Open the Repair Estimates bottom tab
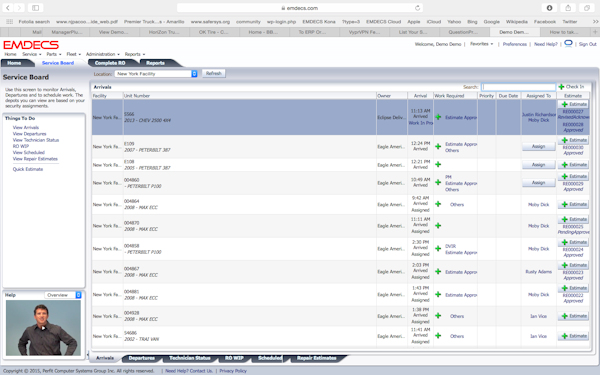 point(316,358)
